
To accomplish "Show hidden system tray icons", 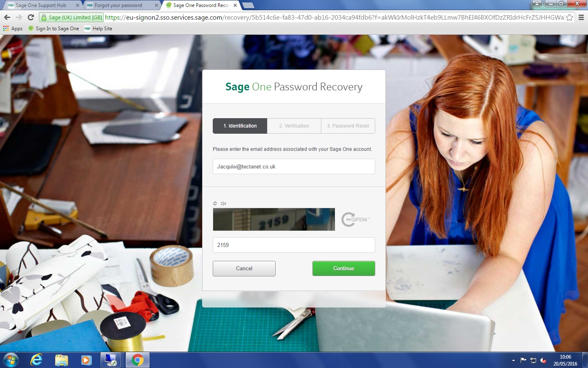I will [x=513, y=360].
